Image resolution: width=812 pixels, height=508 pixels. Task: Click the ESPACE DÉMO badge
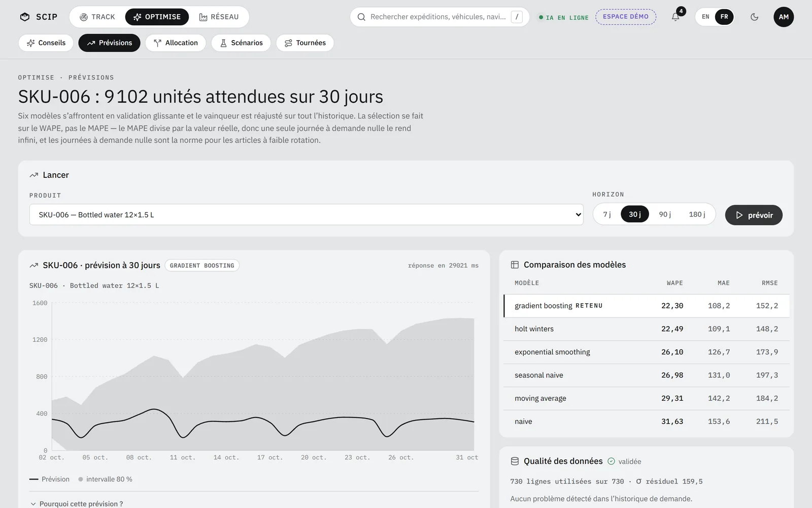coord(626,17)
